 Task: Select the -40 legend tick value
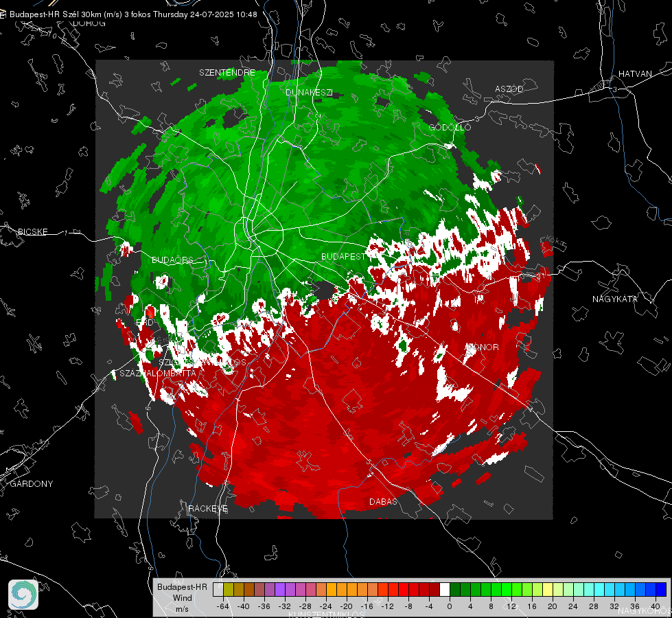(244, 606)
